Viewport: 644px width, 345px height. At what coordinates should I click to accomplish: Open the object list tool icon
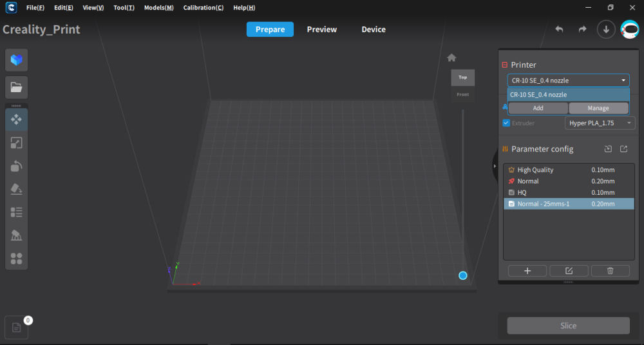[x=17, y=212]
